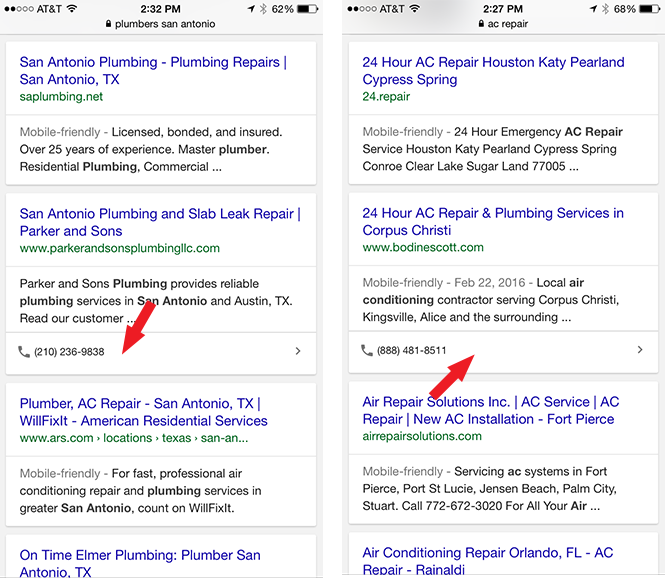Open San Antonio Plumbing - Plumbing Repairs link
The width and height of the screenshot is (665, 578).
pos(153,70)
